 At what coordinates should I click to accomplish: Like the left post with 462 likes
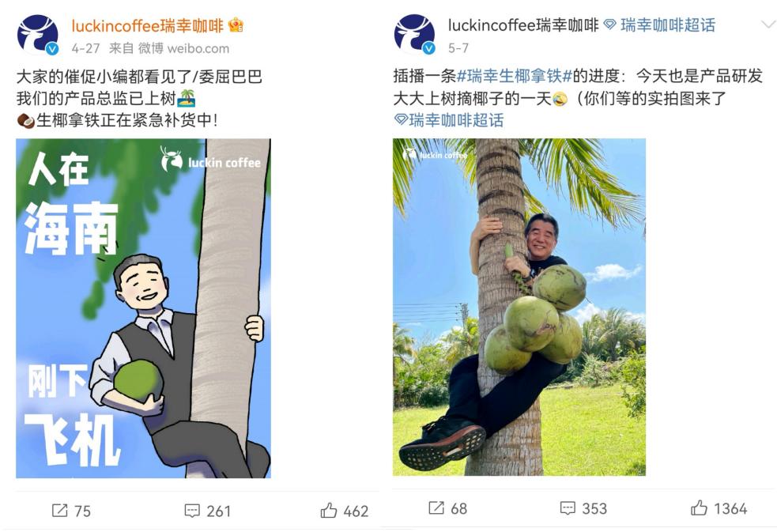(329, 510)
